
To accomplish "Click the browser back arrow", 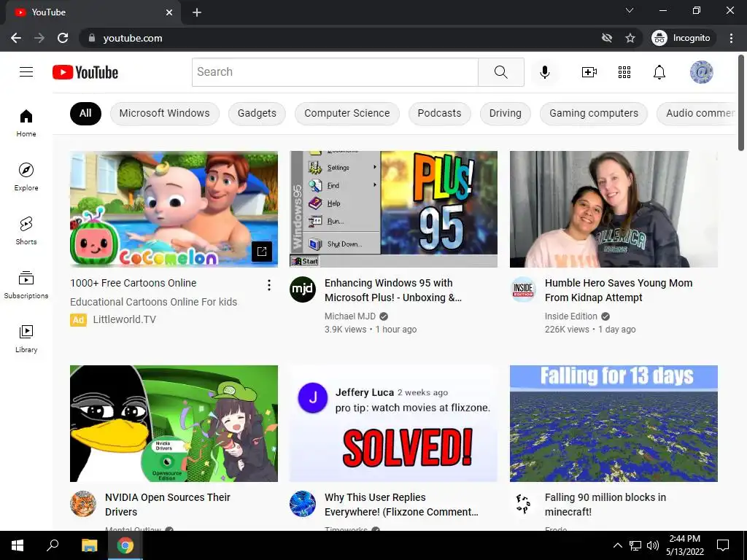I will [16, 38].
